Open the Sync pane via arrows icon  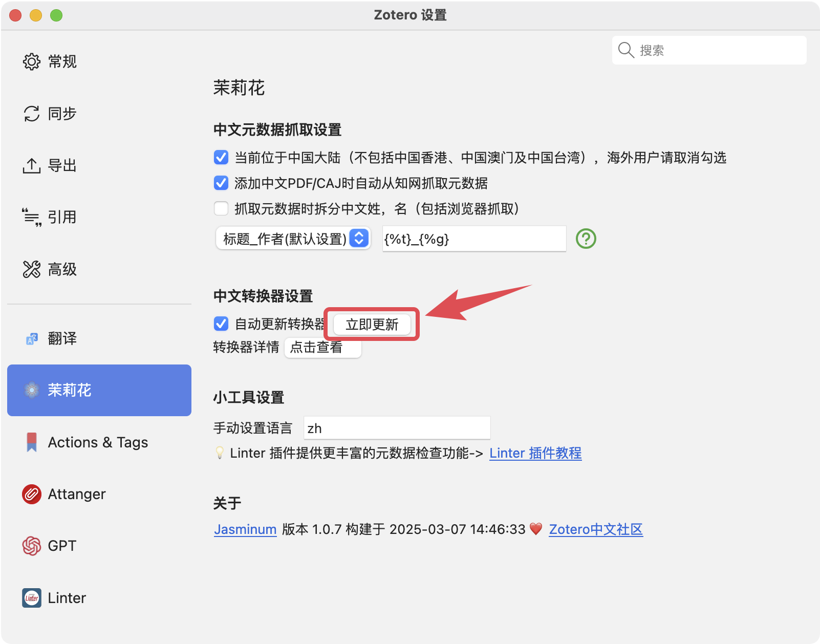(x=31, y=114)
